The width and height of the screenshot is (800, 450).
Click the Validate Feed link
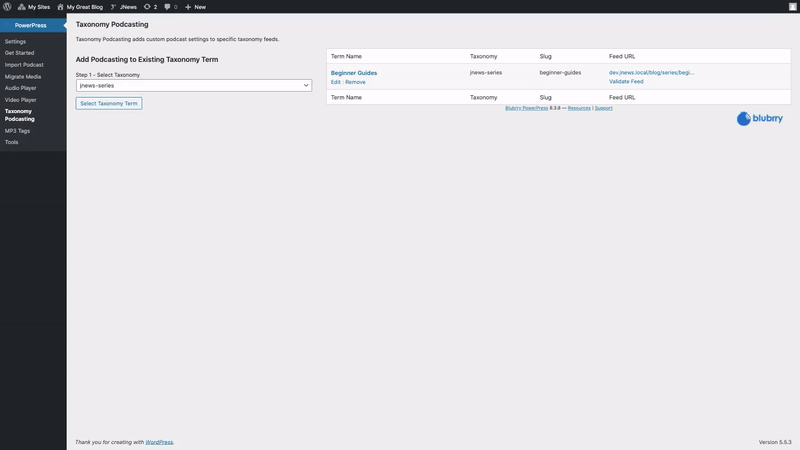pos(626,82)
